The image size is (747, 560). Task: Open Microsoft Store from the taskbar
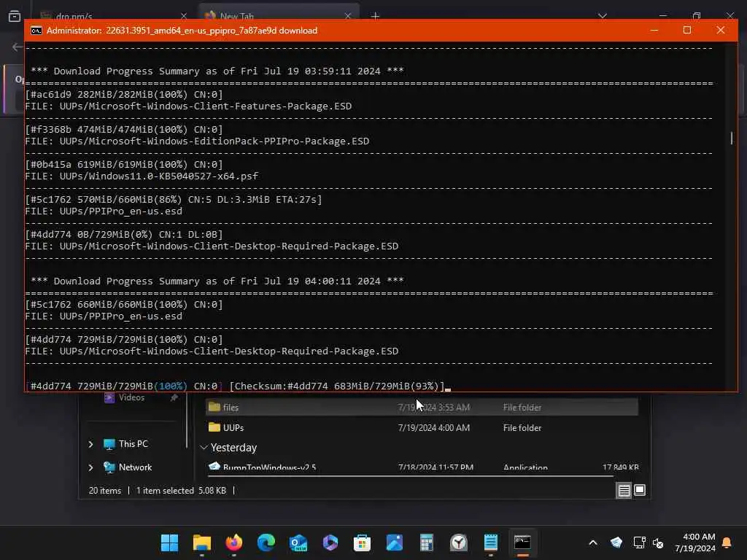pos(362,542)
